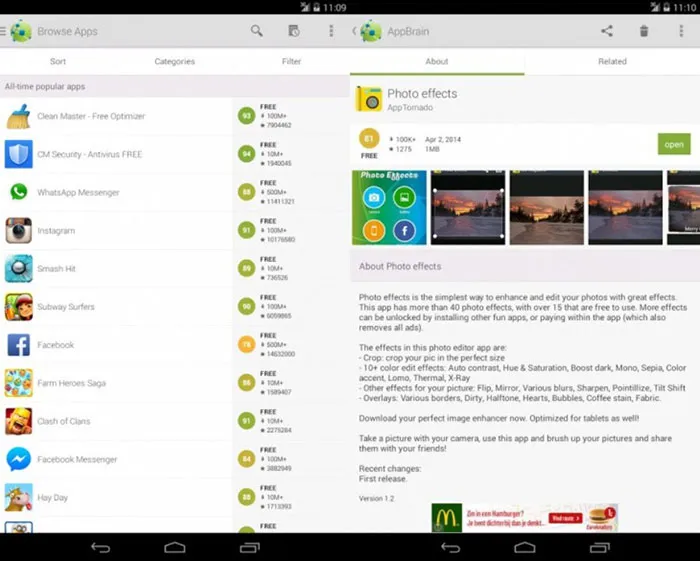Tap the McDonald's ad banner

[525, 518]
